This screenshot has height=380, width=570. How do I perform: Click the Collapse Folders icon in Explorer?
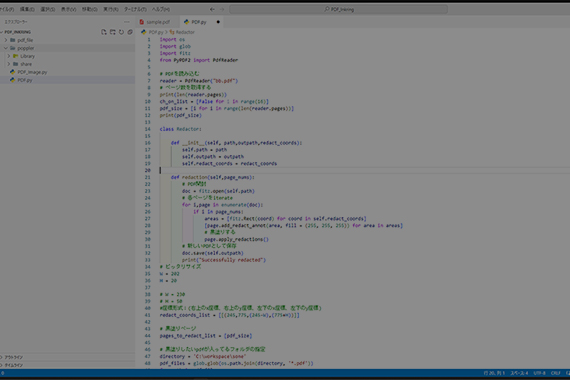click(x=130, y=32)
